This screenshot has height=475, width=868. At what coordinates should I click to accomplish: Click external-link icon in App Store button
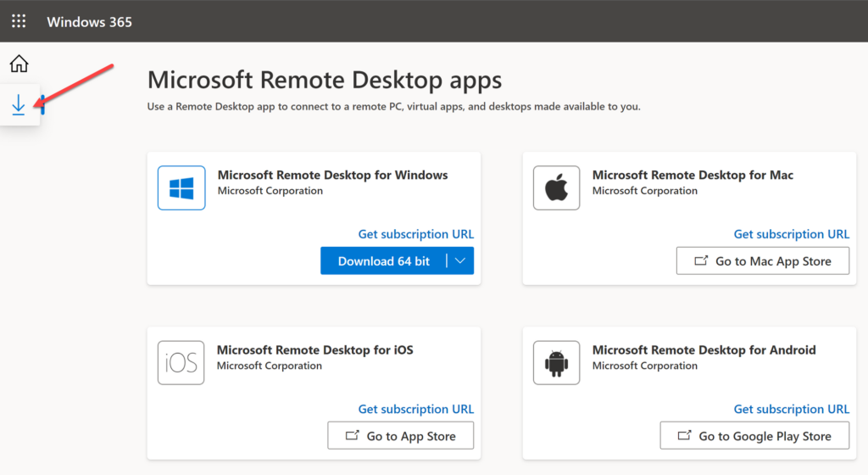pyautogui.click(x=352, y=436)
